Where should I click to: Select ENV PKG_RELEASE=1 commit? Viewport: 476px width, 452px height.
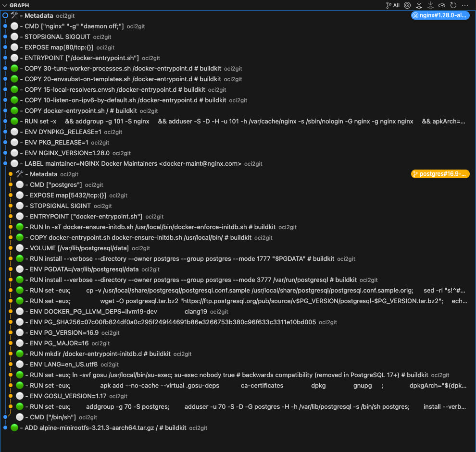(x=238, y=143)
